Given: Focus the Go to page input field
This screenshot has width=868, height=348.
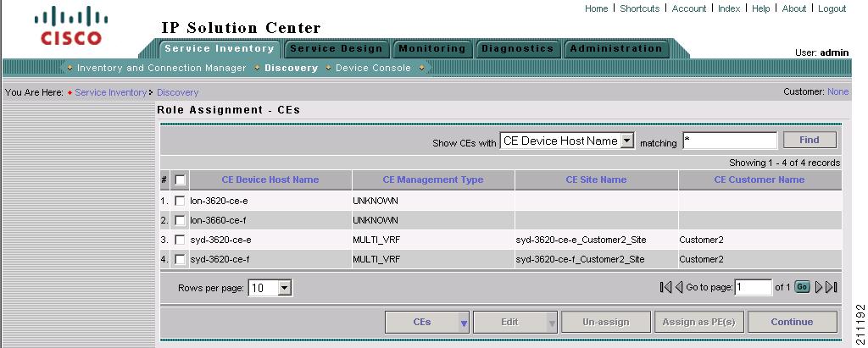Looking at the screenshot, I should (754, 287).
